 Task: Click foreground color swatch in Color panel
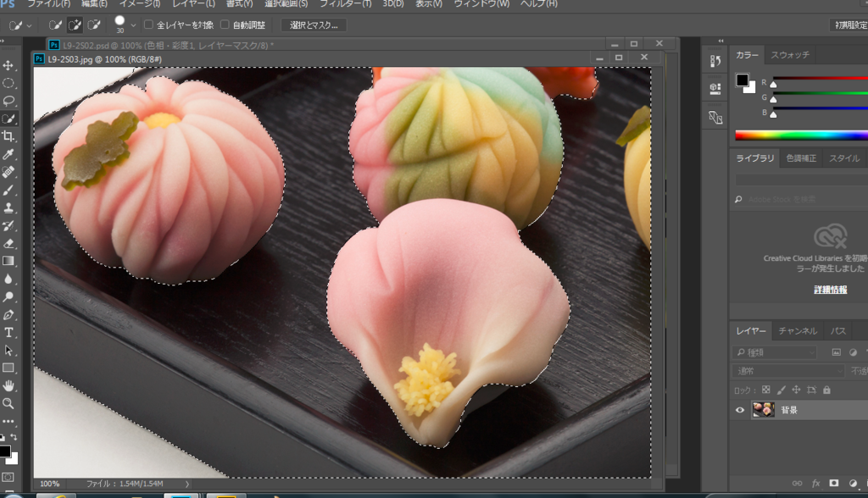point(742,80)
